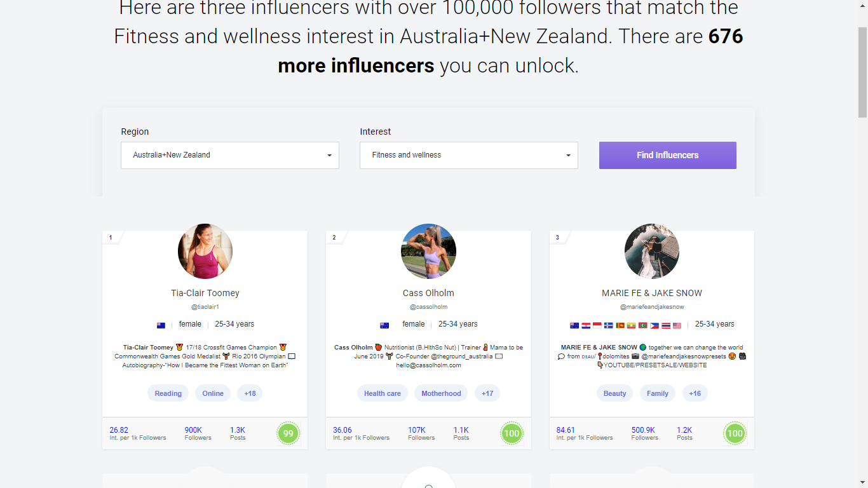Click the Australian flag on Cass Olholm's card
Image resolution: width=868 pixels, height=488 pixels.
384,324
